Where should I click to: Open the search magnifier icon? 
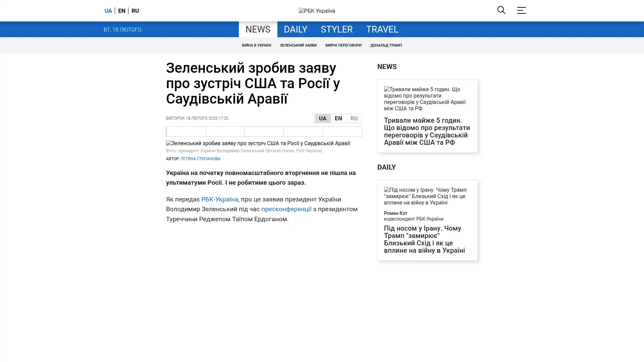coord(501,10)
